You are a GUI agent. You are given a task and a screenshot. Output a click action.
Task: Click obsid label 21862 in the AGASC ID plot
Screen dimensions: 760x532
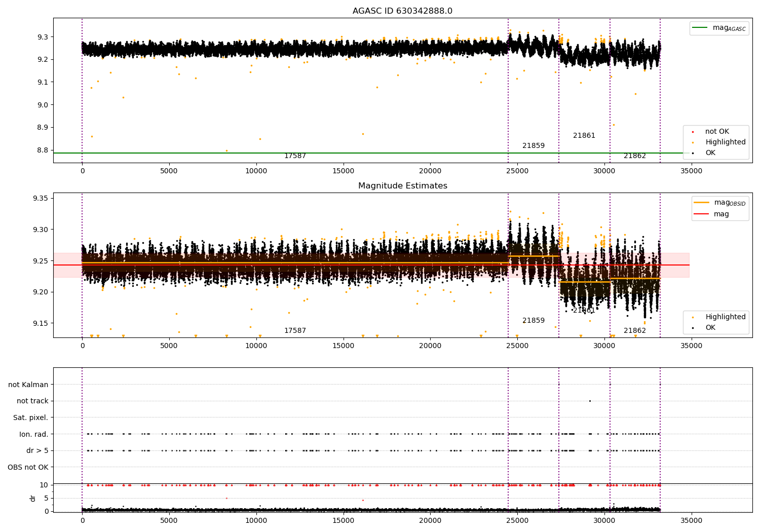pos(635,156)
